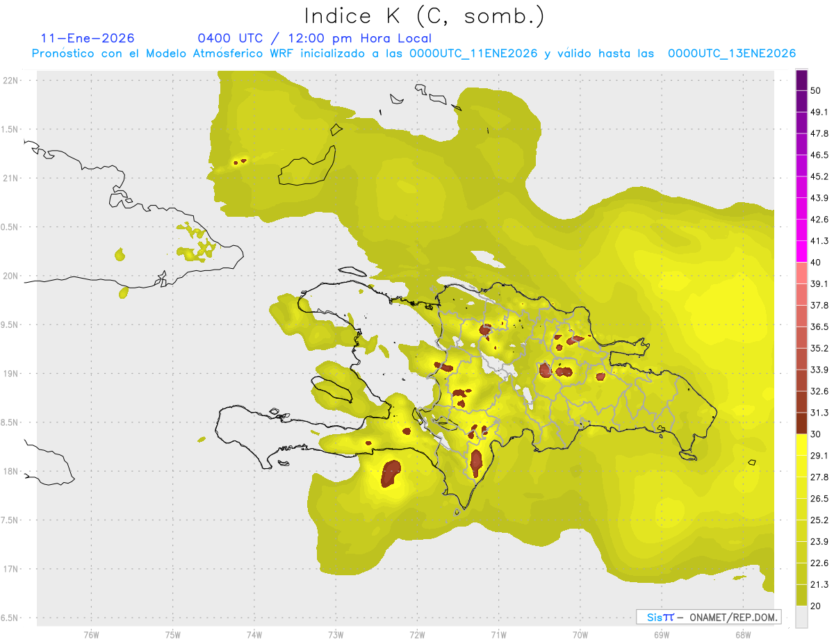Image resolution: width=834 pixels, height=644 pixels.
Task: Click the 'SisTT - ONAMET/REP.DOM.' credit label
Action: pos(708,617)
